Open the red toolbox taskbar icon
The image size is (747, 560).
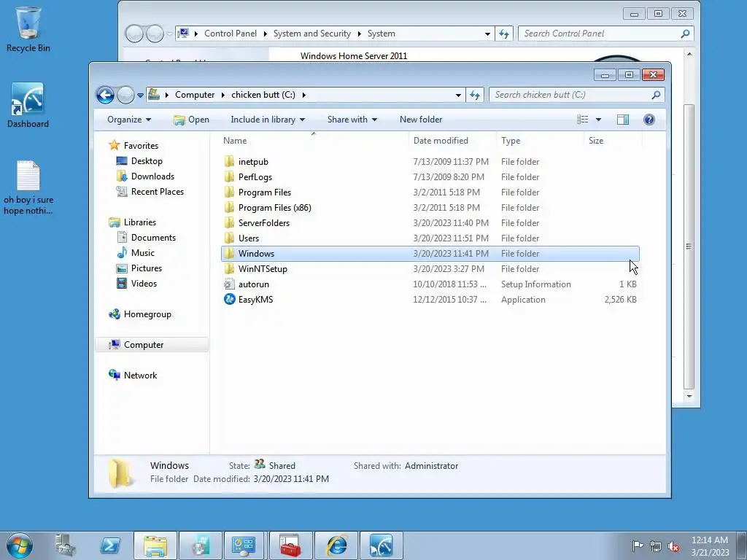click(x=290, y=545)
